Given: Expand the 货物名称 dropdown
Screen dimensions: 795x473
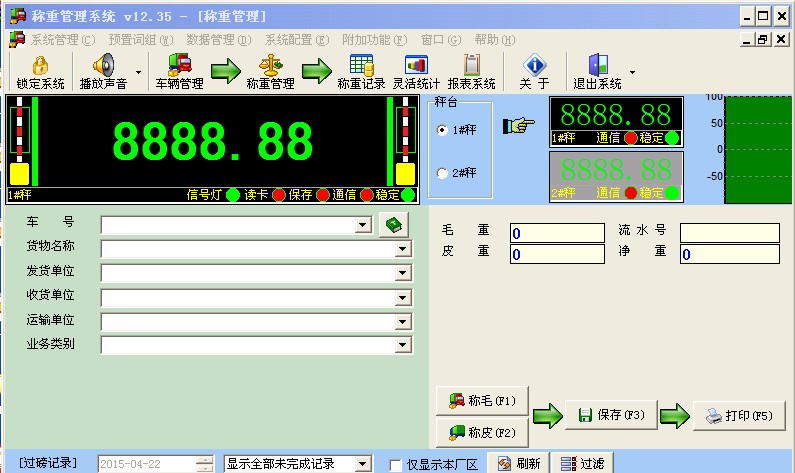Looking at the screenshot, I should point(403,249).
